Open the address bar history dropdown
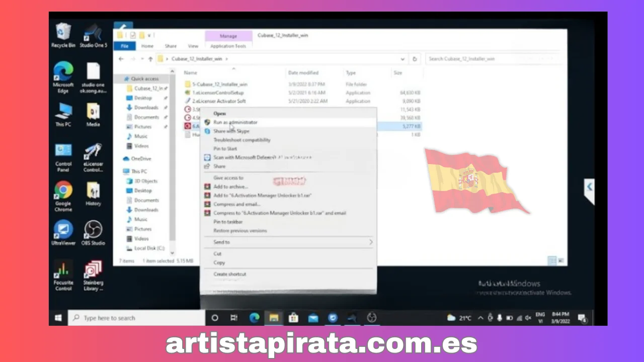Image resolution: width=644 pixels, height=362 pixels. tap(403, 59)
